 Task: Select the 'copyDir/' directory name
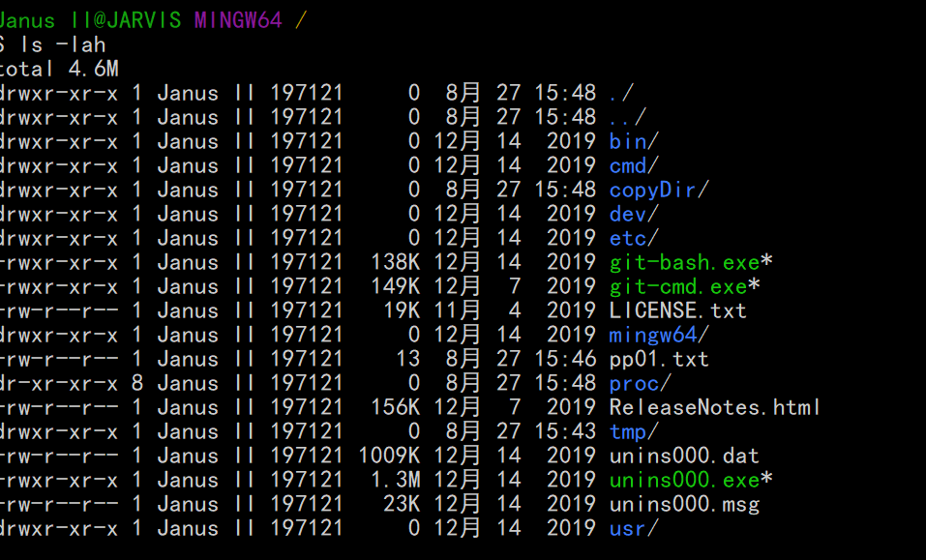point(659,190)
